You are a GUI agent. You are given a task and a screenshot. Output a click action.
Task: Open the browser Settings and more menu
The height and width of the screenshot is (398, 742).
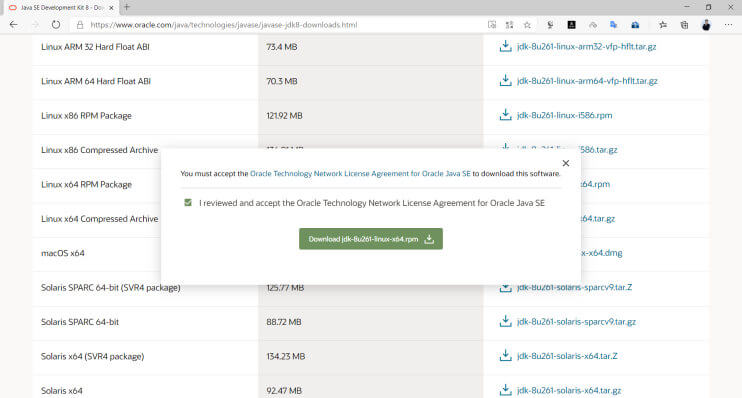[728, 25]
